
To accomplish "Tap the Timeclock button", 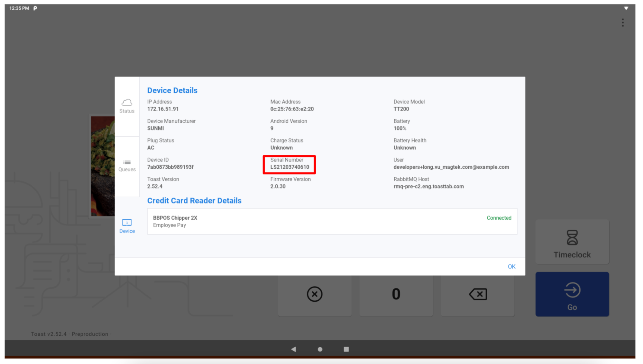I will point(572,242).
